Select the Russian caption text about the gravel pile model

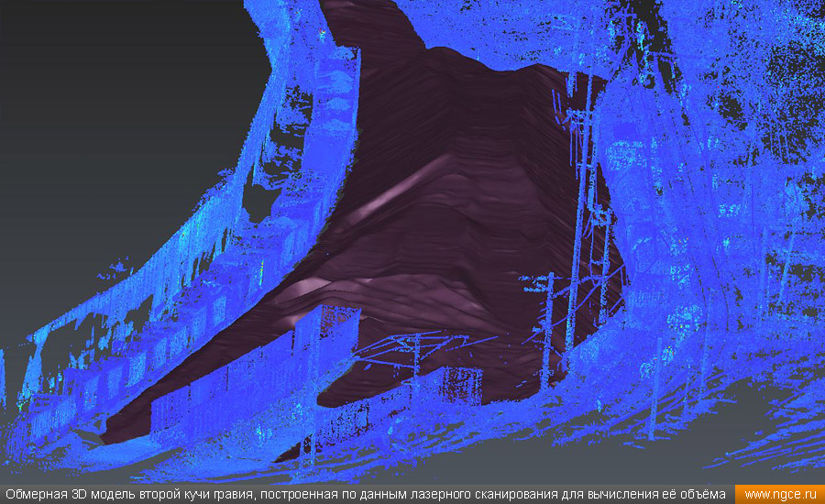pyautogui.click(x=365, y=495)
